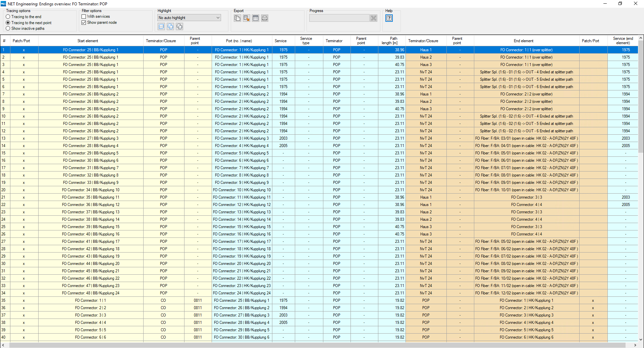Open help with the question mark icon
This screenshot has width=644, height=348.
pos(389,18)
